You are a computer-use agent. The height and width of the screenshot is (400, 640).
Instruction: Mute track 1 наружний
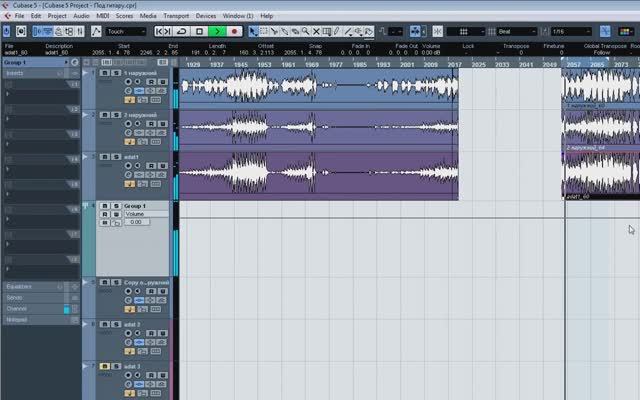click(104, 73)
